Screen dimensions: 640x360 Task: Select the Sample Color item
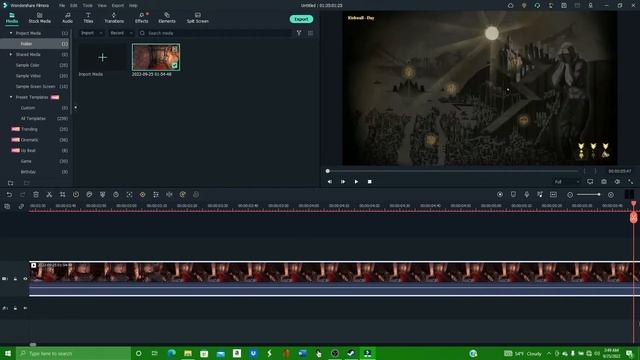(x=28, y=65)
